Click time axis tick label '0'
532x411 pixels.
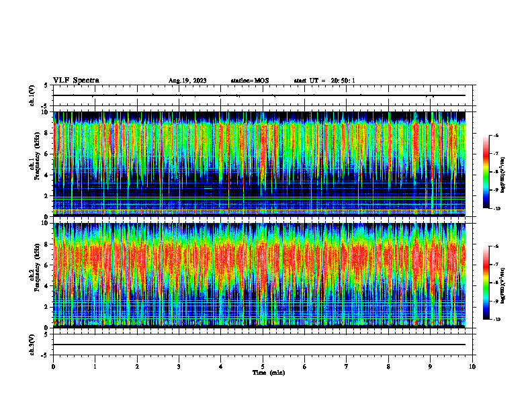point(53,367)
